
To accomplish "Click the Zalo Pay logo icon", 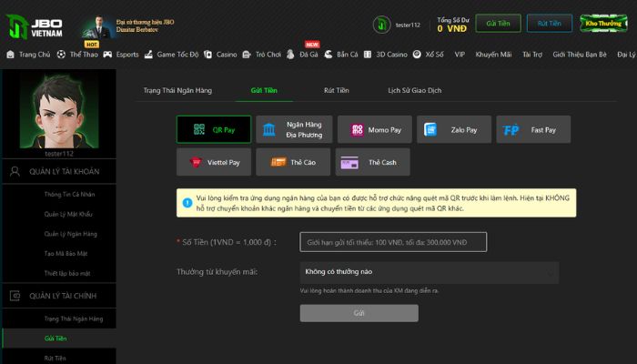I will [430, 129].
